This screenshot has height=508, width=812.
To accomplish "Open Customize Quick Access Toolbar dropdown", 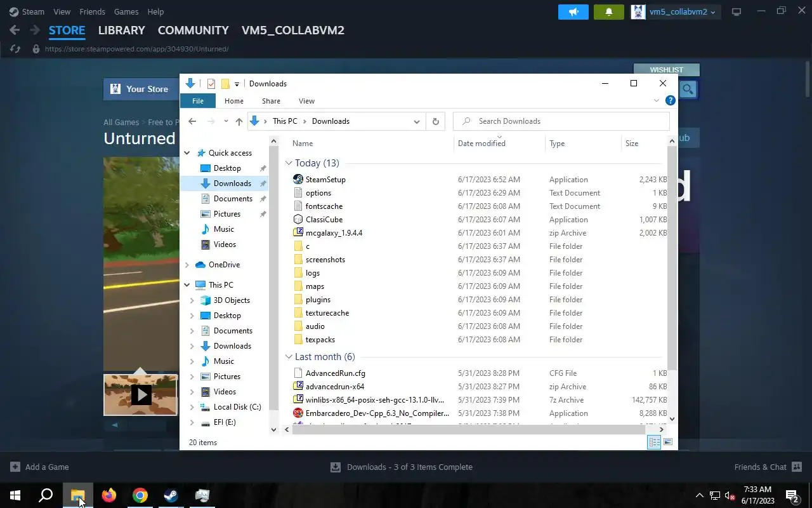I will coord(237,84).
